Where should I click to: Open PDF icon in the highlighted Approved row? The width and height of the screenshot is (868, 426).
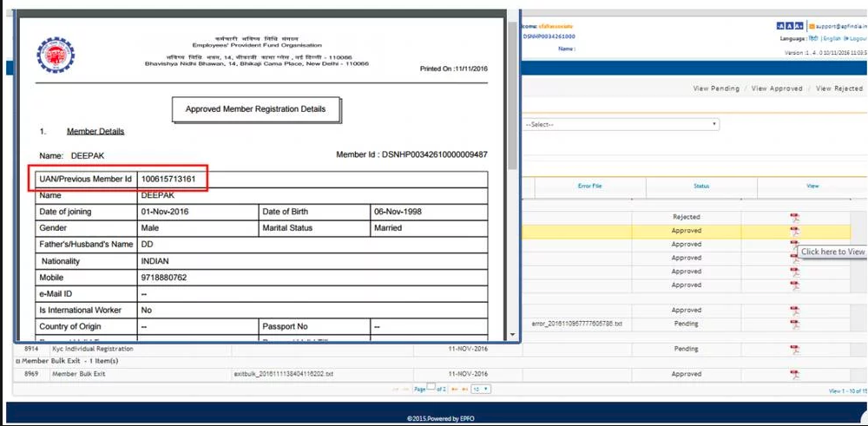(x=794, y=232)
